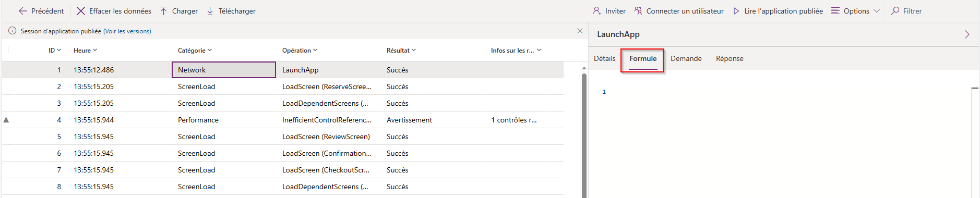This screenshot has height=198, width=980.
Task: Select the row with LoadScreen (ReserveScree...
Action: coord(282,86)
